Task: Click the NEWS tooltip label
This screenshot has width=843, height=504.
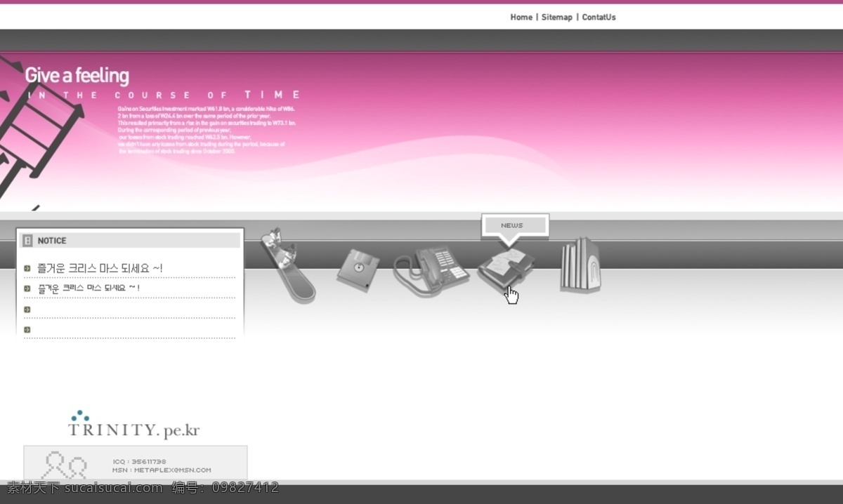Action: tap(512, 225)
